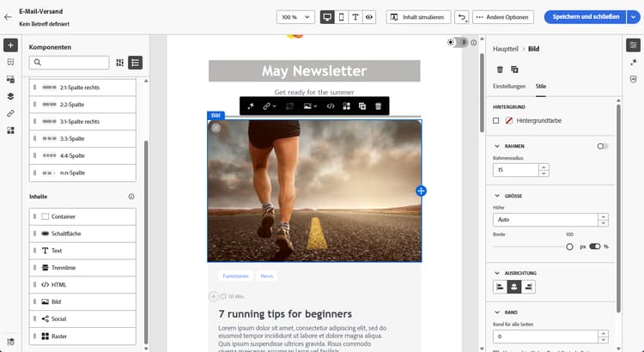Open Andere Optionen menu

pyautogui.click(x=503, y=17)
